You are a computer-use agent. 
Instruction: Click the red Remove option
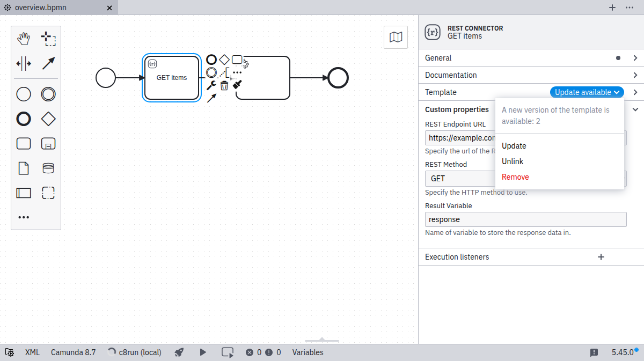(x=515, y=177)
